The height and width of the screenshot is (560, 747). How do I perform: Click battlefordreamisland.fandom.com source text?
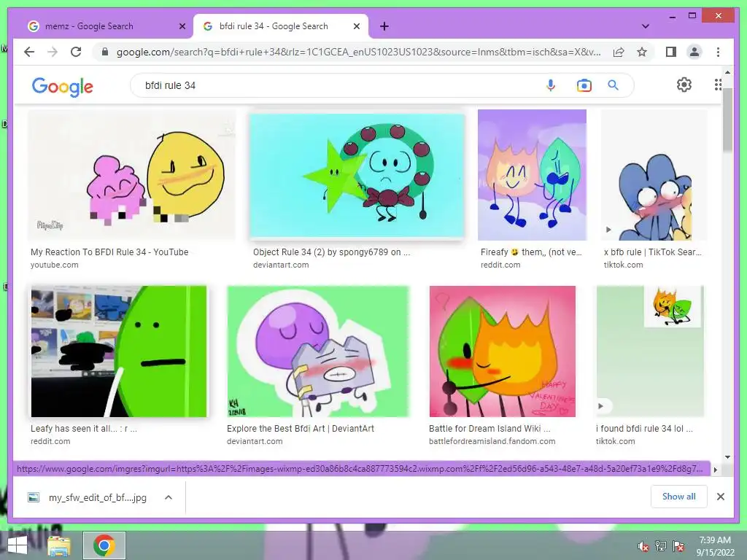(x=492, y=441)
